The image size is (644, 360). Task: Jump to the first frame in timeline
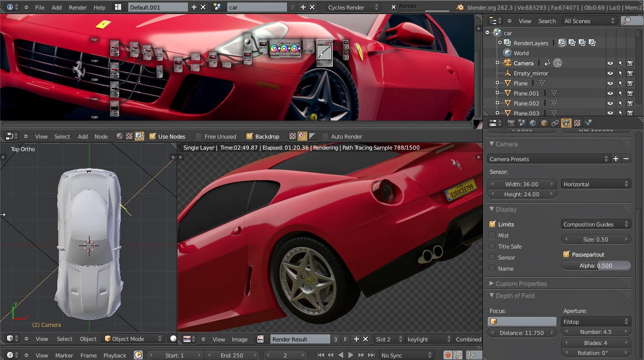coord(321,355)
